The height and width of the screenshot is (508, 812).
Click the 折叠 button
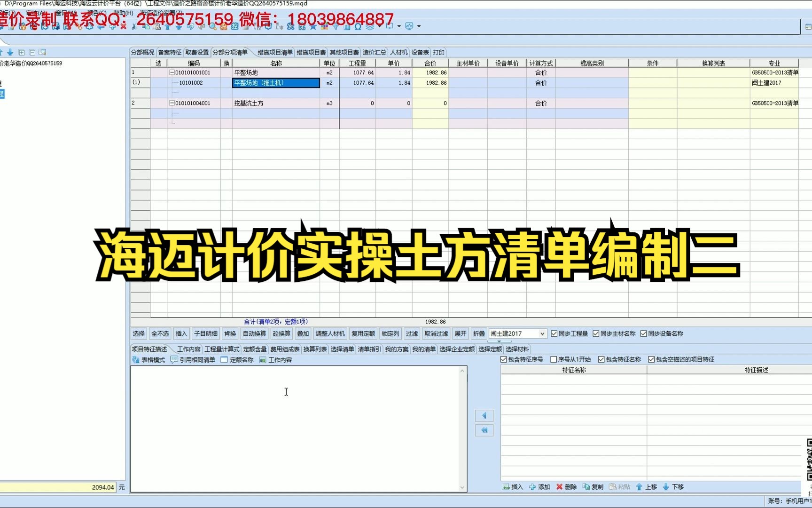pos(479,333)
